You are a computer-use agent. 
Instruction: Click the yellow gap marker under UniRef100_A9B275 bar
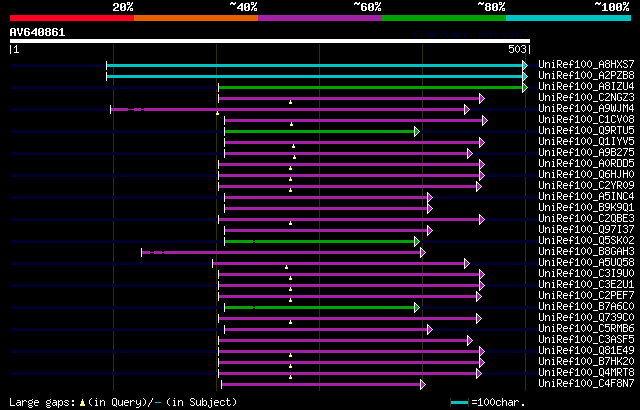pyautogui.click(x=294, y=157)
